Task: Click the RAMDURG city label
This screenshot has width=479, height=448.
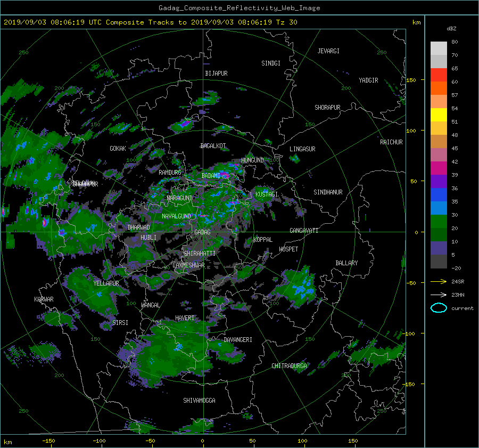Action: point(170,173)
